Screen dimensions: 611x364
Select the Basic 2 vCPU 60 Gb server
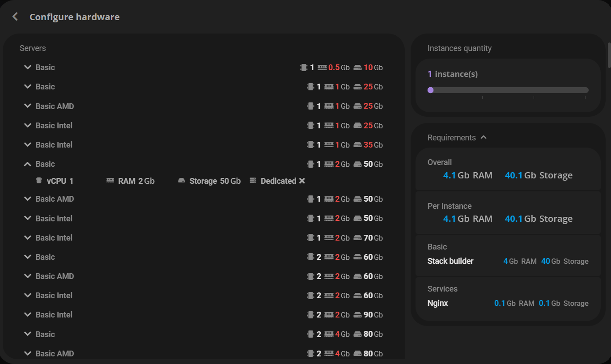click(45, 257)
